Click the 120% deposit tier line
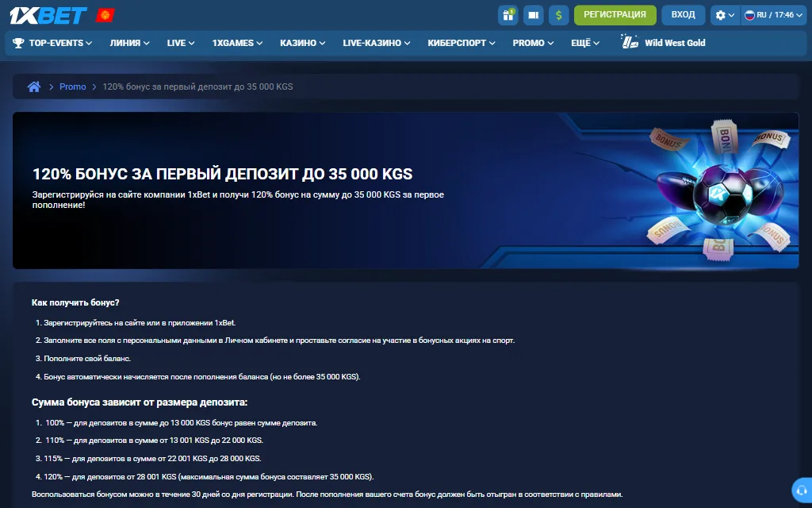 pos(209,477)
